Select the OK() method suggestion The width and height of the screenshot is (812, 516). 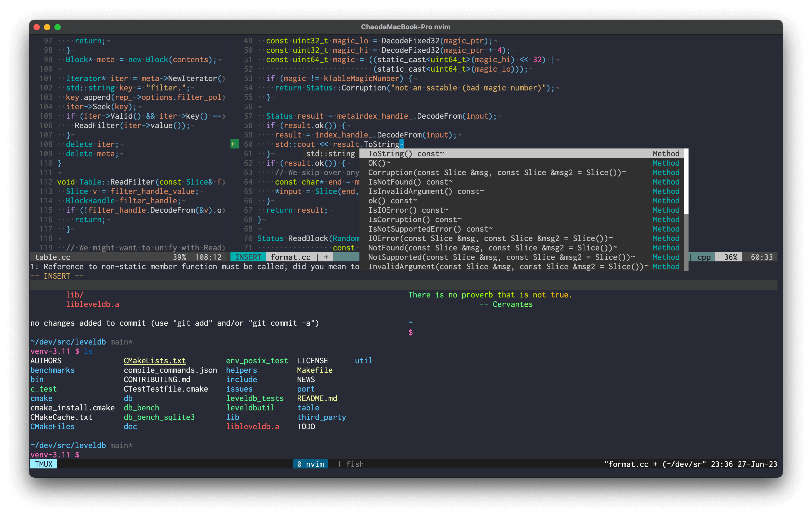click(x=379, y=163)
